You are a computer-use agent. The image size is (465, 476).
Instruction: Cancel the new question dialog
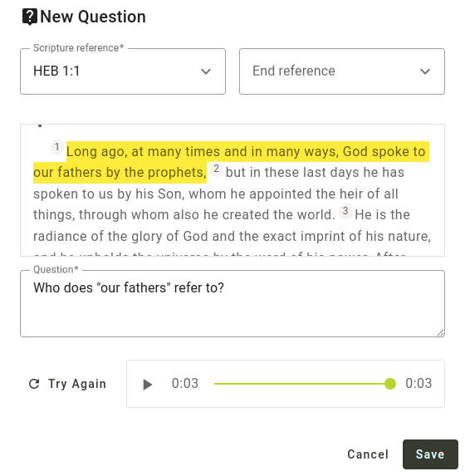[368, 454]
